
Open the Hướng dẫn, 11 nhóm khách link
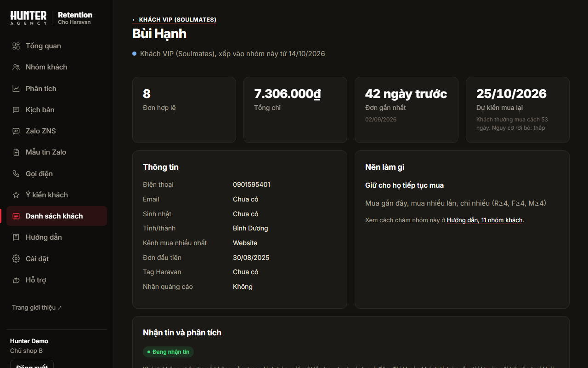pyautogui.click(x=485, y=220)
